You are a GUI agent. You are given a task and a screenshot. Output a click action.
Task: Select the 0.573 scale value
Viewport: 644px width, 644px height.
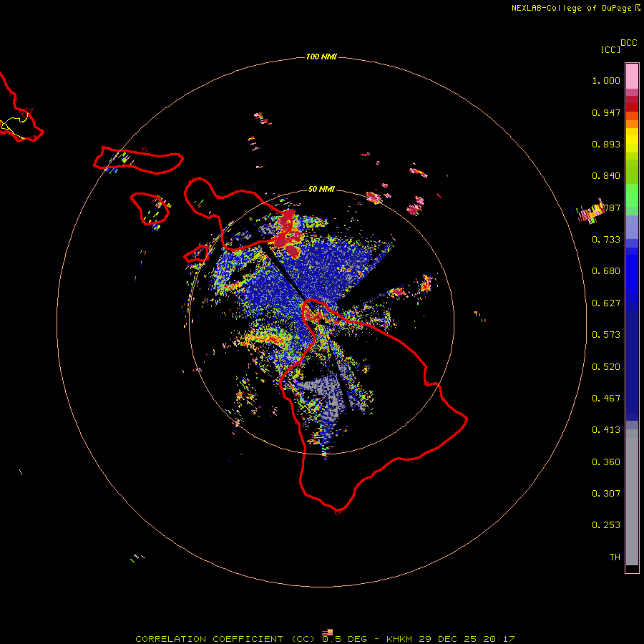coord(606,335)
